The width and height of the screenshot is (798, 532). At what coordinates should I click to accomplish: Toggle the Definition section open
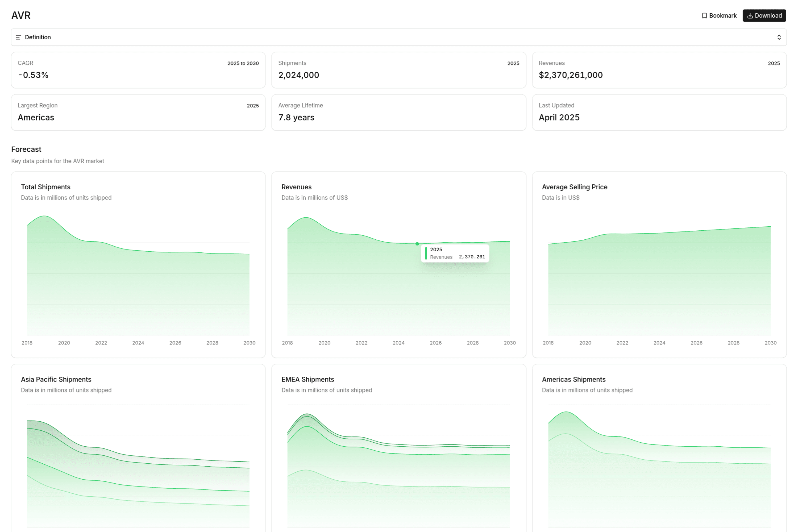point(399,37)
